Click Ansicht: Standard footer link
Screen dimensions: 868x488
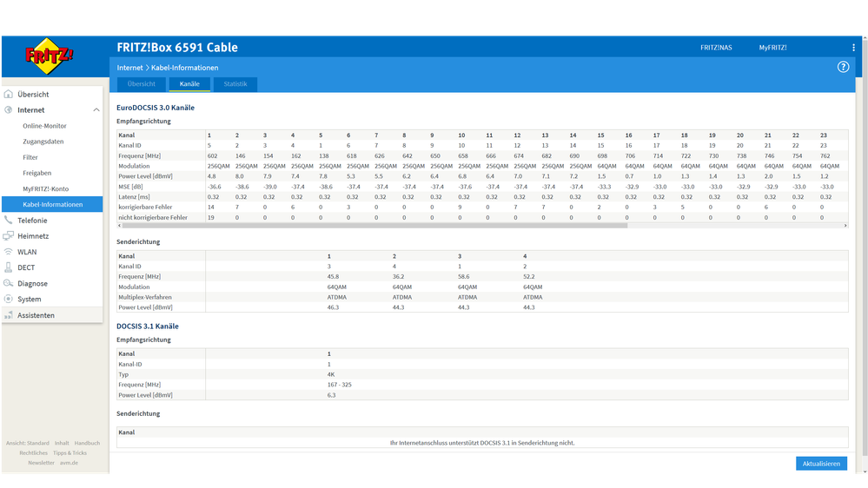pyautogui.click(x=28, y=443)
